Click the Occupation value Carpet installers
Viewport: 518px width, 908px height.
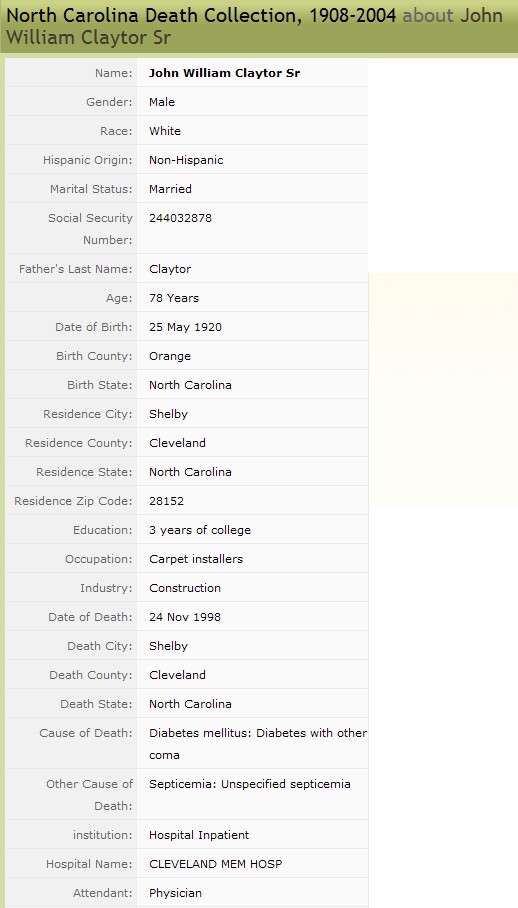pyautogui.click(x=196, y=559)
